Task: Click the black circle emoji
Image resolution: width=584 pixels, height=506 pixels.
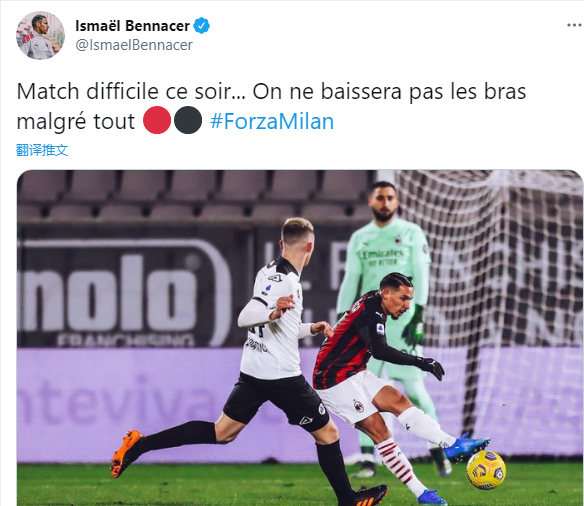Action: coord(188,120)
